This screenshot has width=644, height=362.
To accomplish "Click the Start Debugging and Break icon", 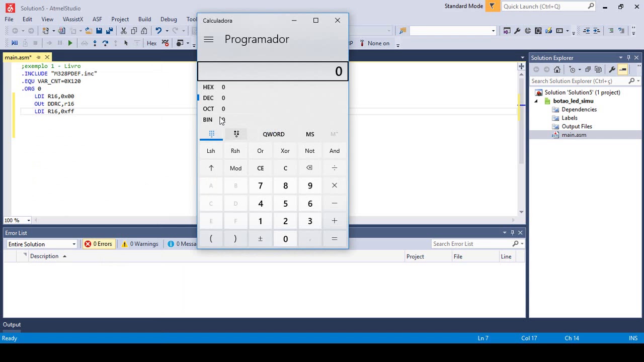I will [x=15, y=43].
